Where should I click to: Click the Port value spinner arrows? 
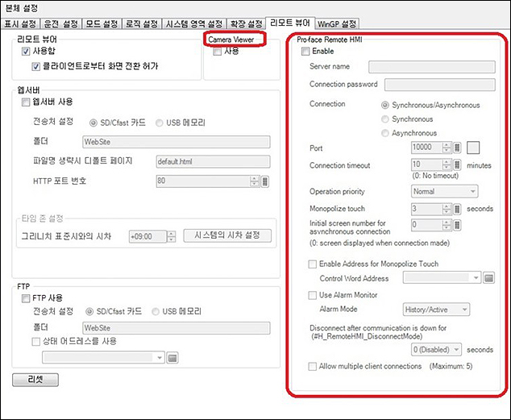[x=447, y=148]
